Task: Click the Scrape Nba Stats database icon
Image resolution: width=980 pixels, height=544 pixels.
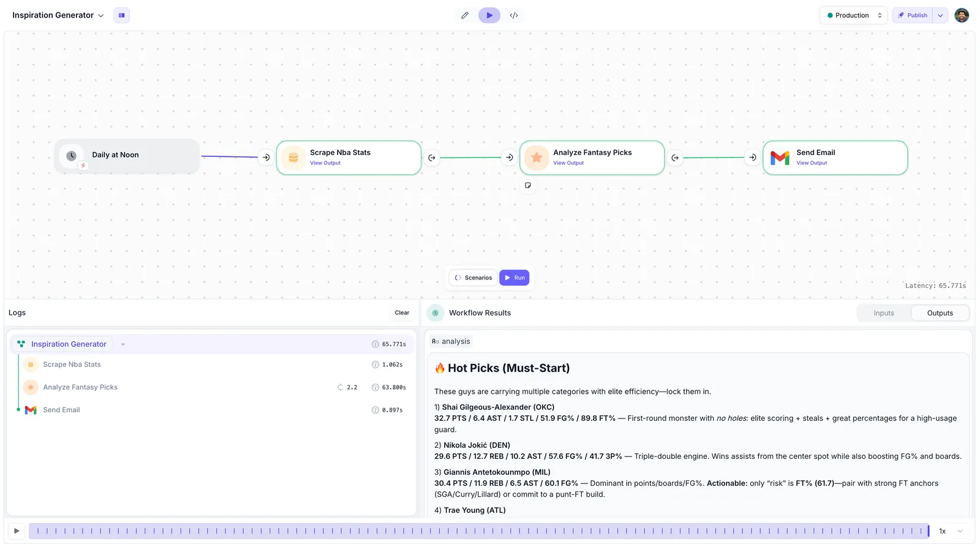Action: (293, 157)
